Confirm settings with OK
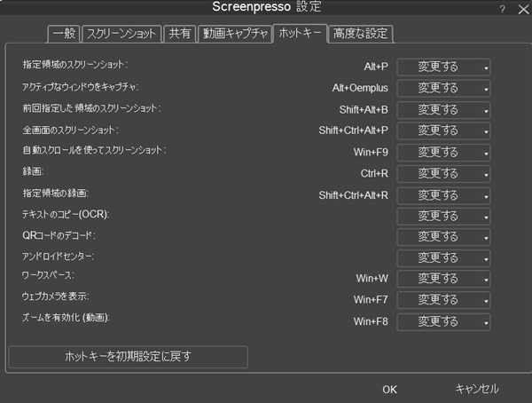 pyautogui.click(x=389, y=390)
